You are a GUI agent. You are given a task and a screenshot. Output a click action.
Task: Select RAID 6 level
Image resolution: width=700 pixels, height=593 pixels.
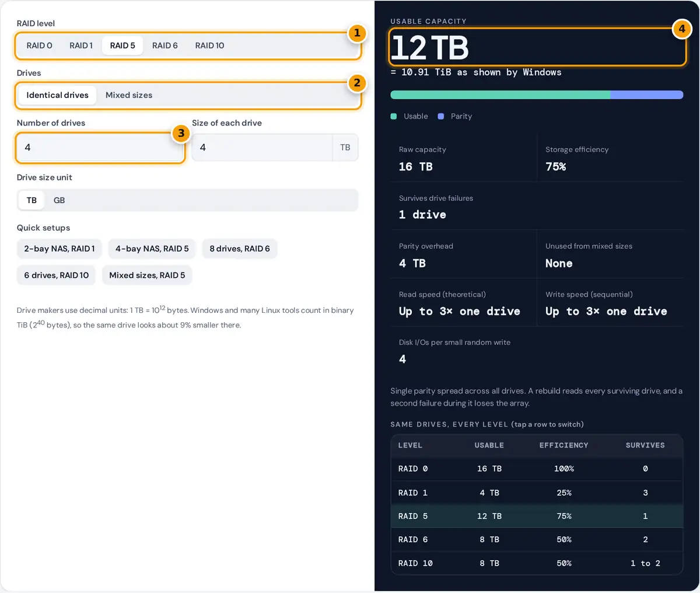coord(165,46)
